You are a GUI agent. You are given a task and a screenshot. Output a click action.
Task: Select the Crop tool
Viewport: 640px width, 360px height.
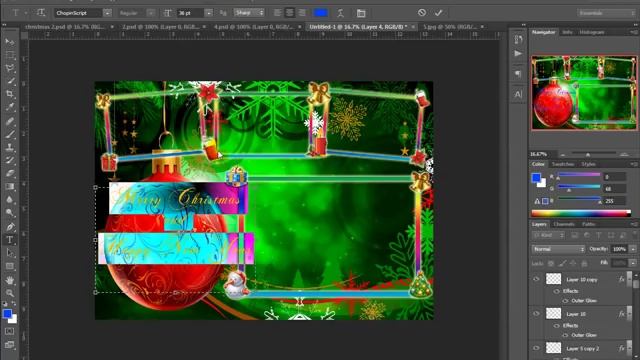coord(10,94)
